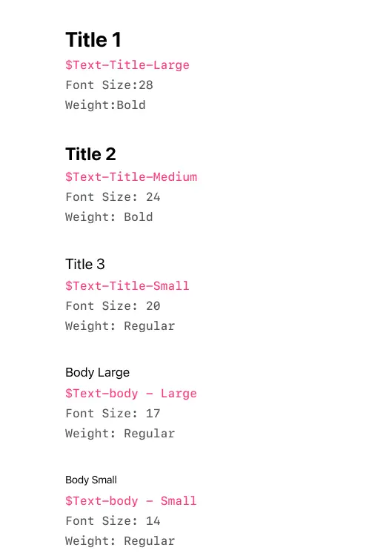Image resolution: width=392 pixels, height=556 pixels.
Task: Click the Weight: Regular line under Title 3
Action: [120, 326]
